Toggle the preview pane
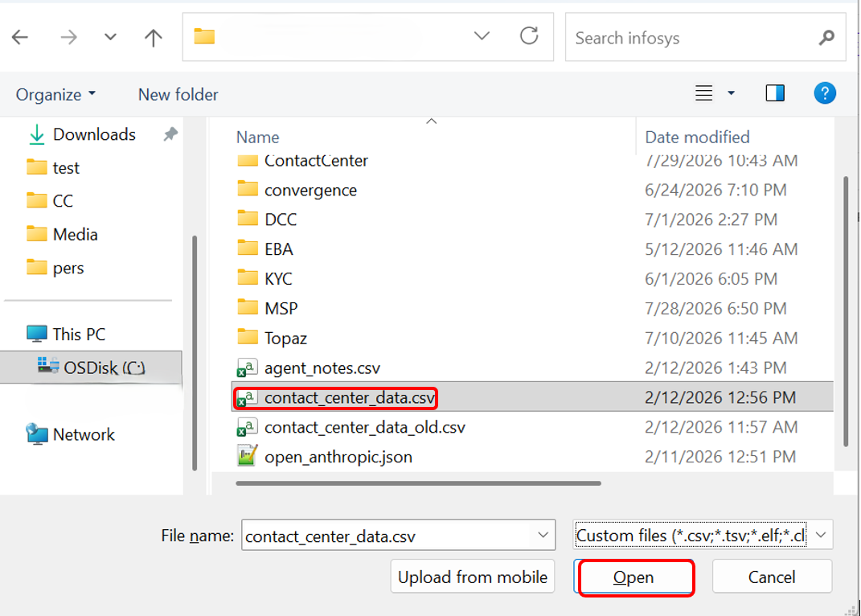 [775, 92]
